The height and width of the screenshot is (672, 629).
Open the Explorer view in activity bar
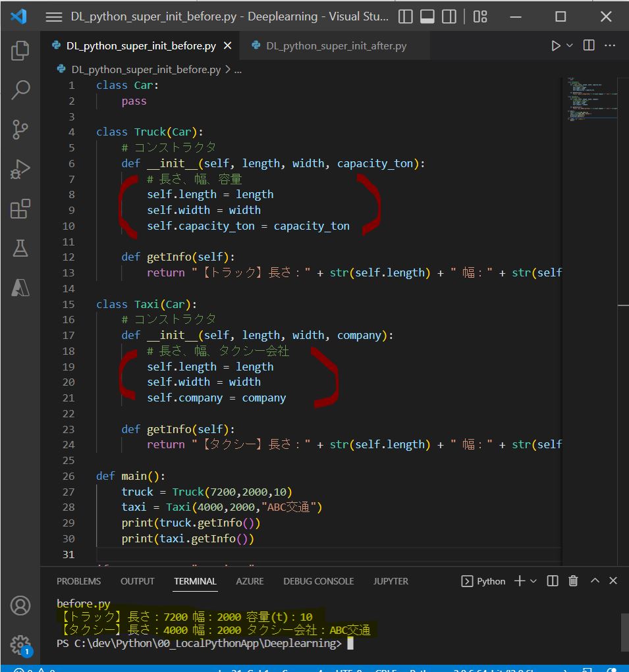tap(20, 50)
